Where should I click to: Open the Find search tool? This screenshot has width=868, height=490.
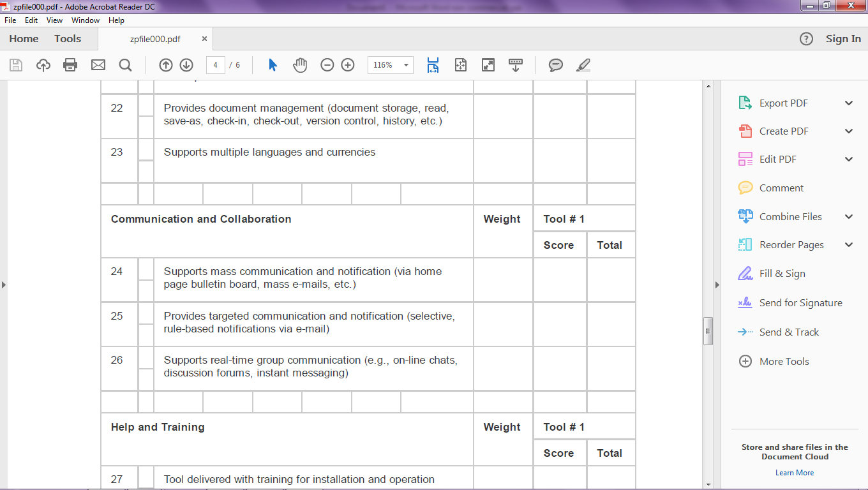[x=125, y=64]
